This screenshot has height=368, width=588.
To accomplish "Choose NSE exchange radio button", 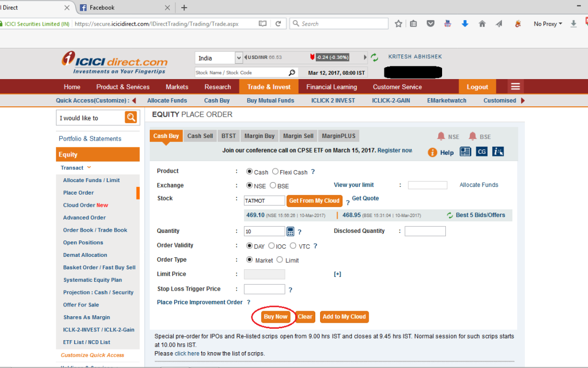I will pos(249,185).
